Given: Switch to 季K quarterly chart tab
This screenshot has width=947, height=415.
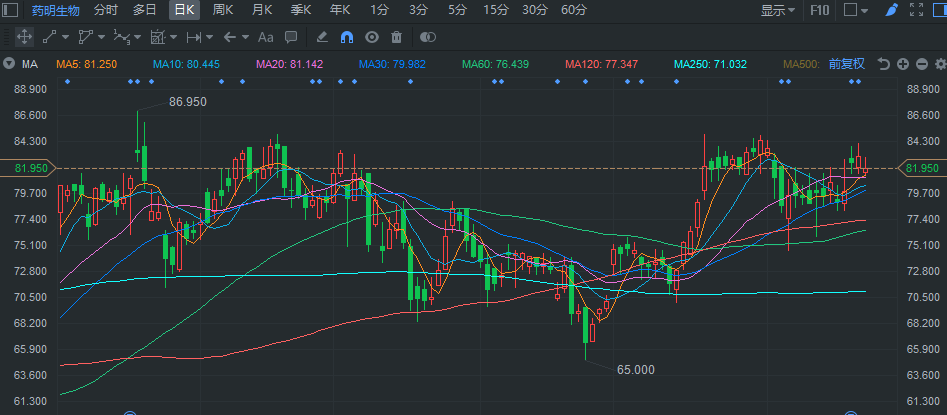Looking at the screenshot, I should [x=300, y=10].
